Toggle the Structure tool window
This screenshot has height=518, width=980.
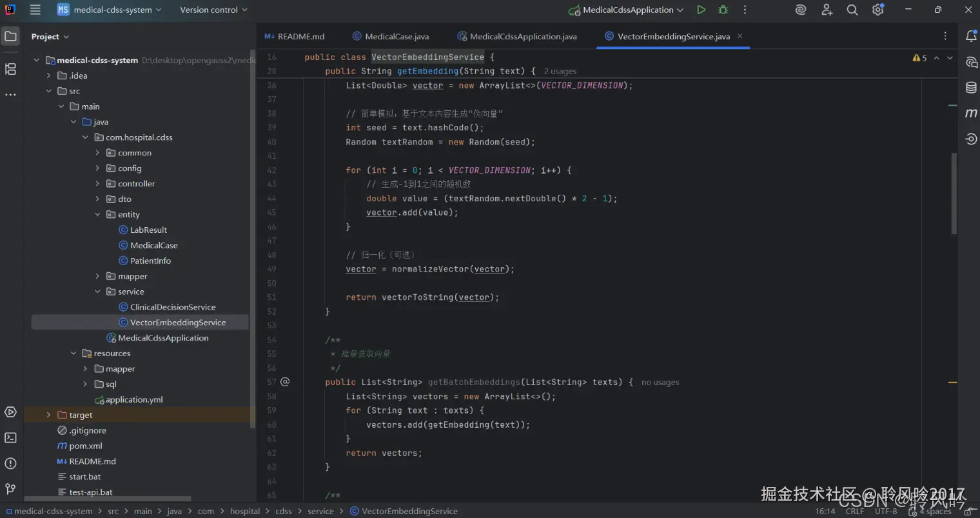click(10, 69)
